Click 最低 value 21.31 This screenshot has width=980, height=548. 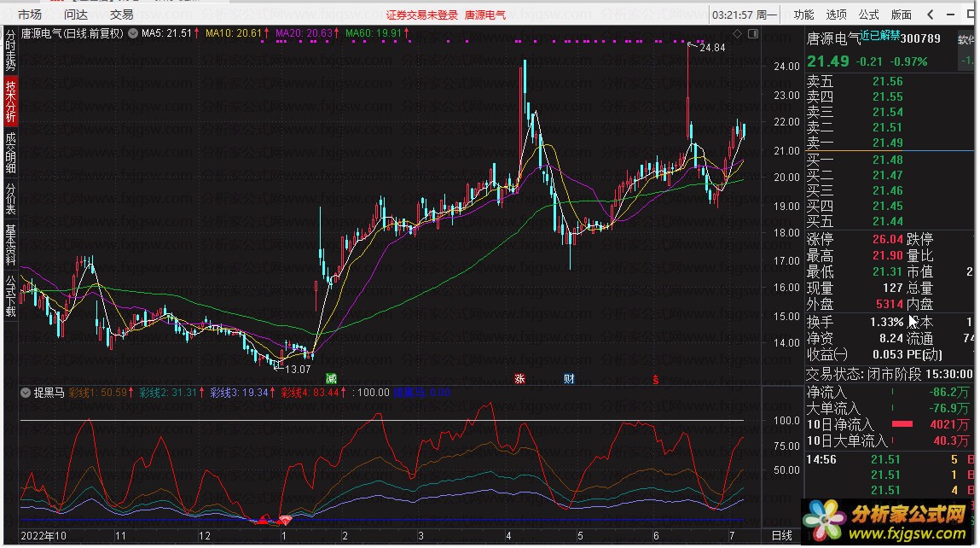(888, 272)
